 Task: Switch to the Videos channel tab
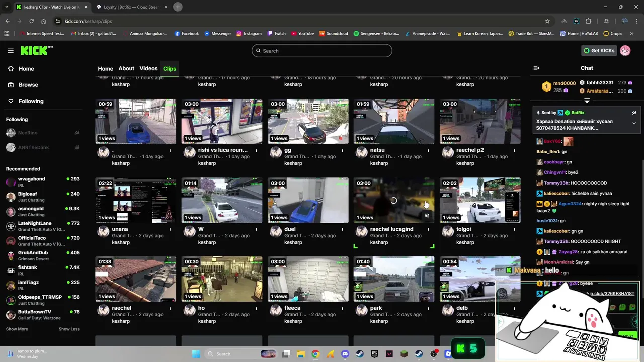coord(148,69)
